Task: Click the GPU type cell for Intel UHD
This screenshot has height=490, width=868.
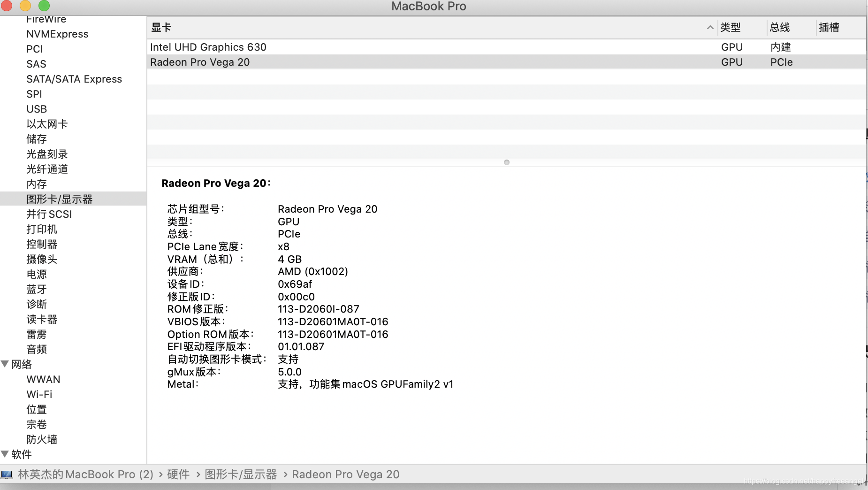Action: (x=731, y=47)
